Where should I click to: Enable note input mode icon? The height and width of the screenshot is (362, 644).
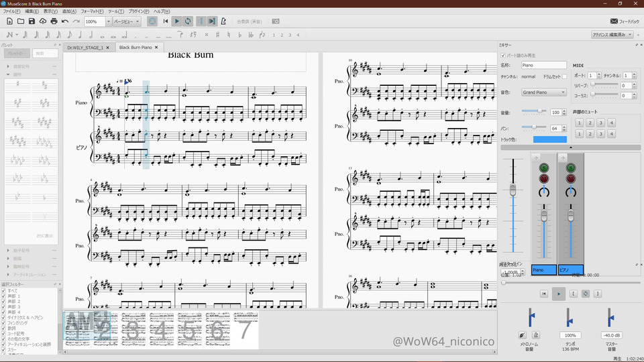9,35
